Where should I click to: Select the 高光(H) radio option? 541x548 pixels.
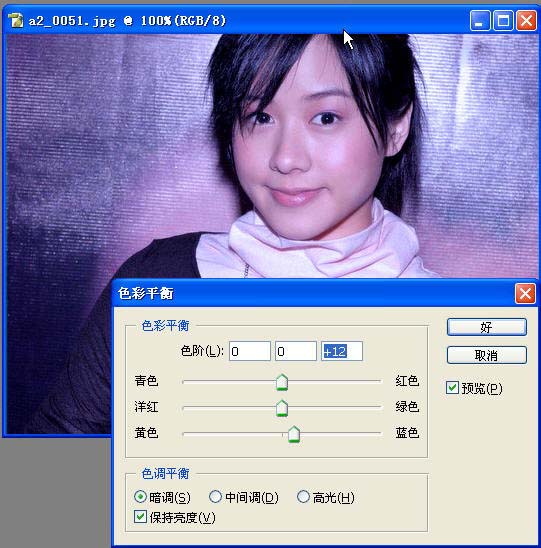303,497
